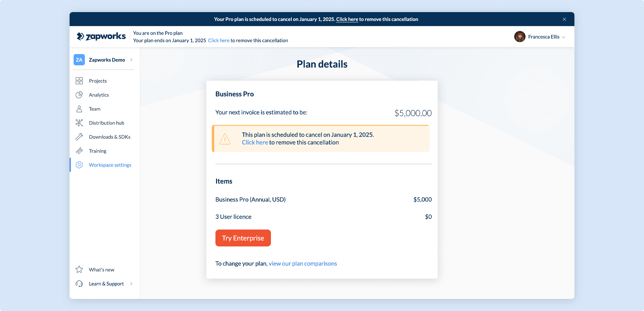Click the Team person icon

tap(79, 109)
